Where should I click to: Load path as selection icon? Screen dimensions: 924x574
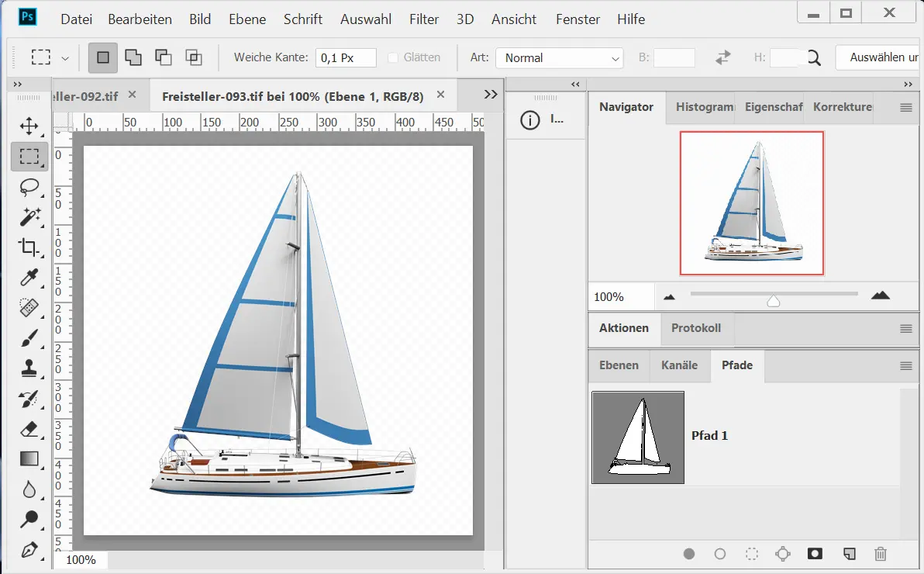coord(751,554)
